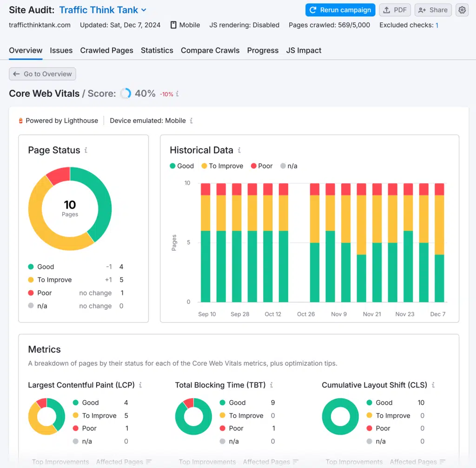
Task: Open the JS Impact tab
Action: [x=304, y=50]
